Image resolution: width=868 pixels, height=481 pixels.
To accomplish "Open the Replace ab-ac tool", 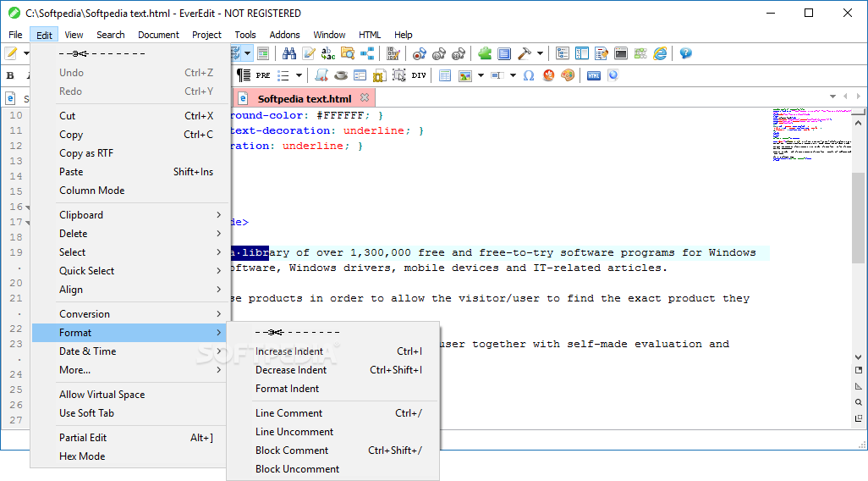I will [328, 53].
